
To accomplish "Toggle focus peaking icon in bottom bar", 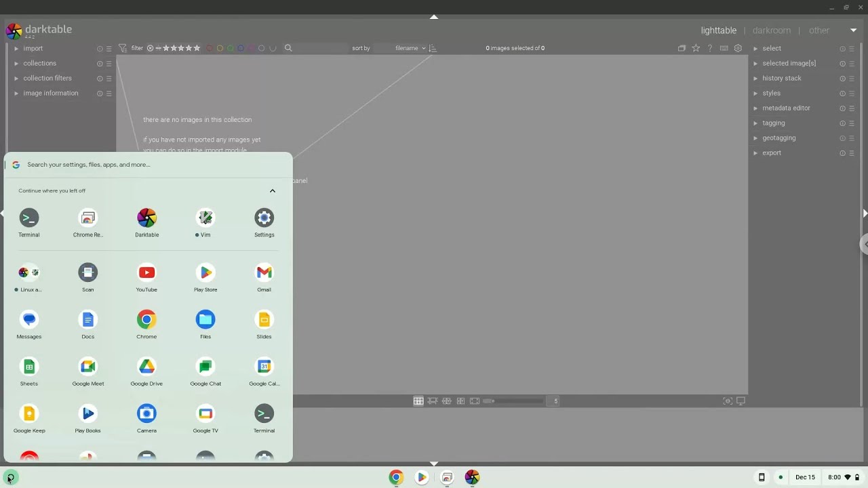I will coord(728,401).
